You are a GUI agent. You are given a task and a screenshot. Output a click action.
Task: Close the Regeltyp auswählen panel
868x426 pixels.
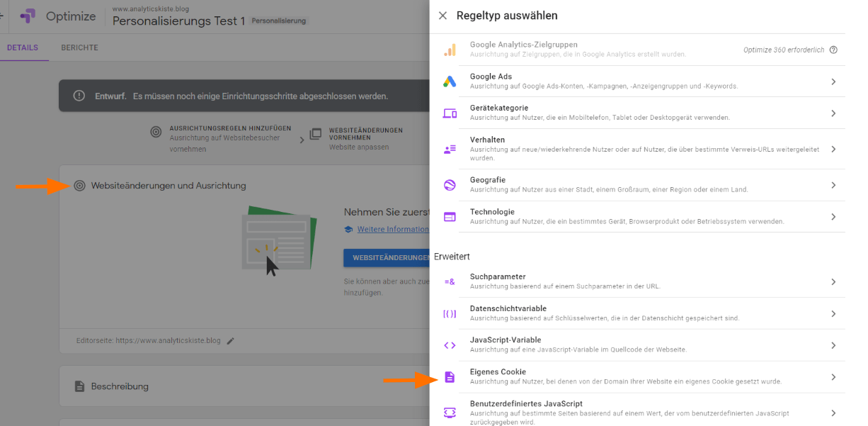click(x=442, y=16)
